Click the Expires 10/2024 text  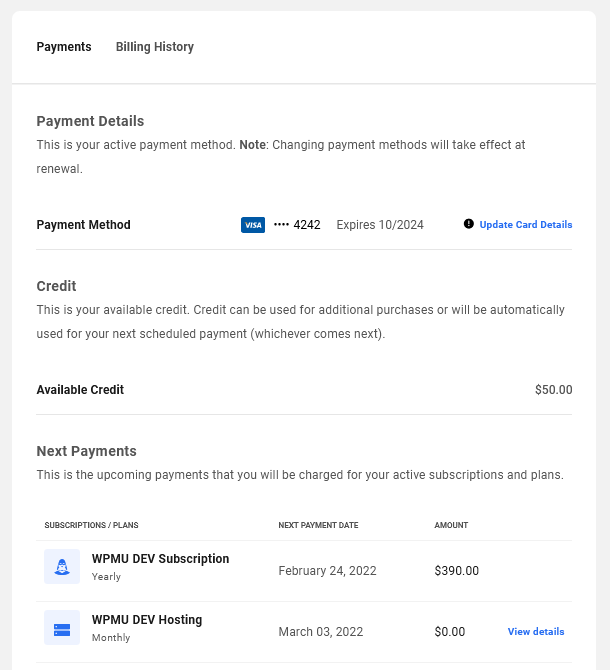point(380,225)
